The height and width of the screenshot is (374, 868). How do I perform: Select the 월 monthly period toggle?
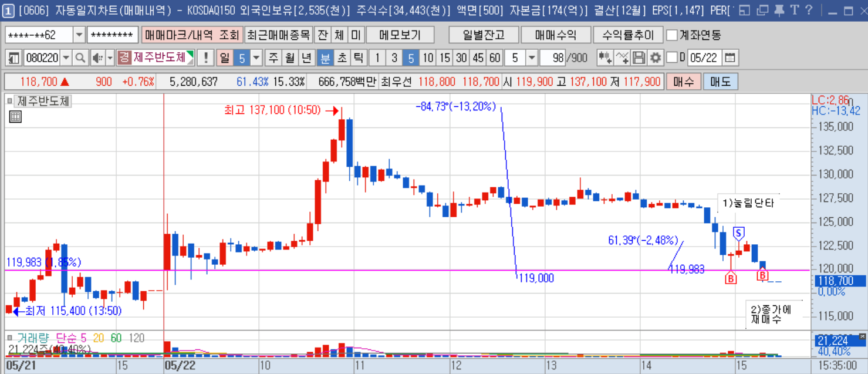coord(290,58)
